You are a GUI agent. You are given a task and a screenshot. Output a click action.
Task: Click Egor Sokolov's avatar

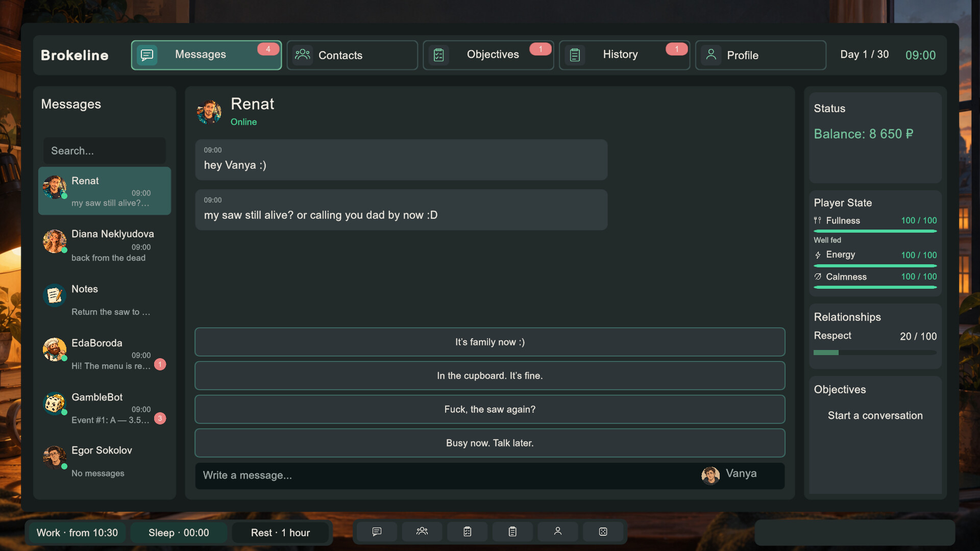pos(55,458)
